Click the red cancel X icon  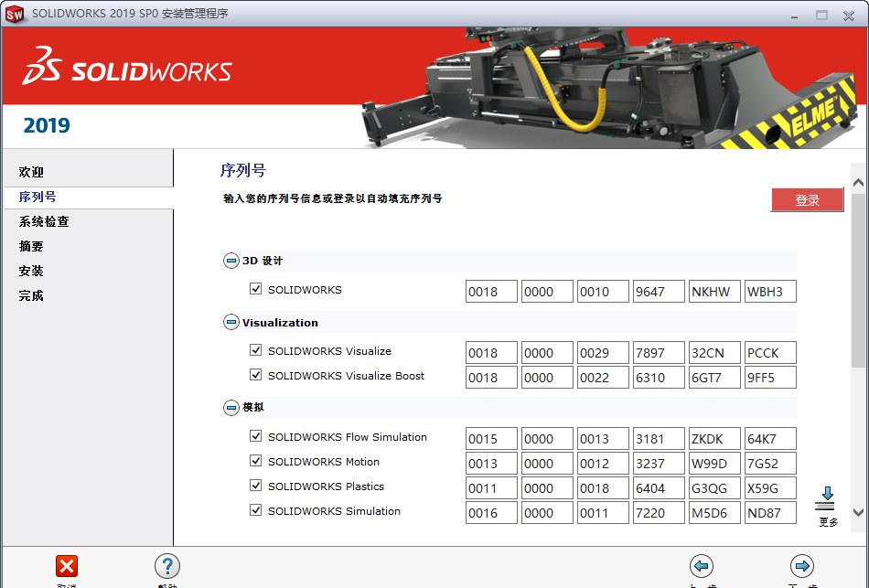coord(67,566)
